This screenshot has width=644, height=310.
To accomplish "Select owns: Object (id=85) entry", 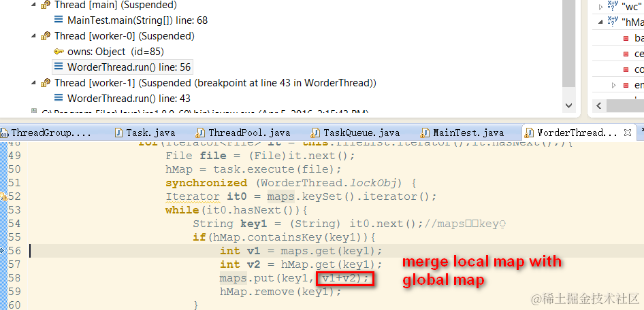I will 116,52.
